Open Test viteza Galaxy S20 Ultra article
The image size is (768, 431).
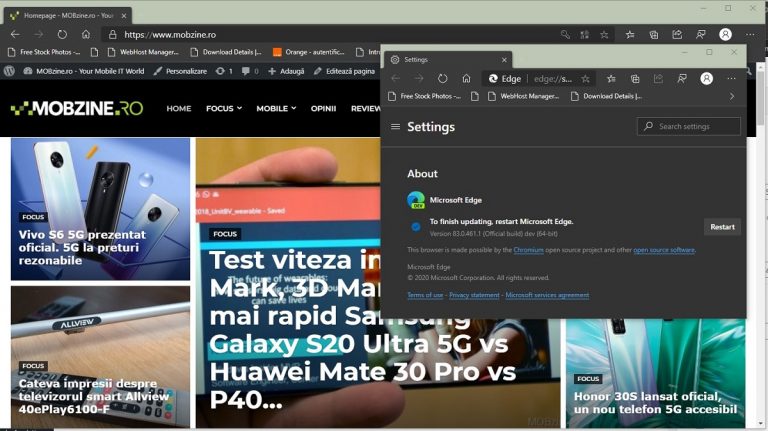coord(362,329)
